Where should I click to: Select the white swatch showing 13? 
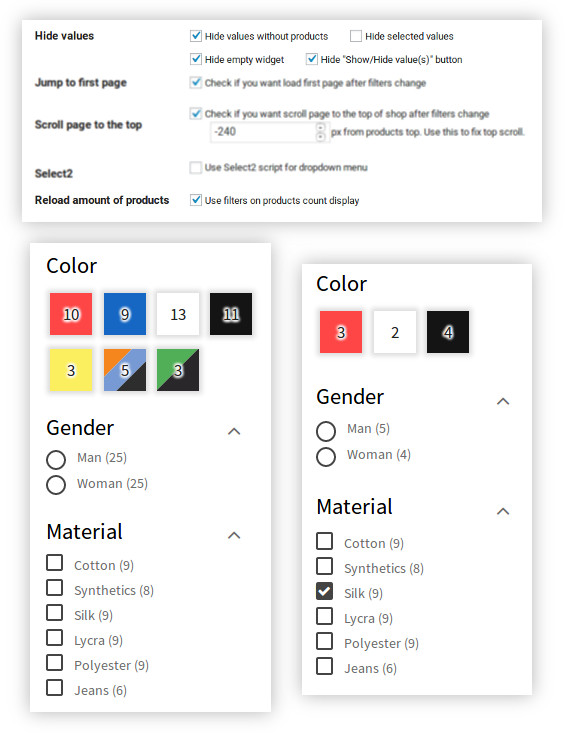[x=178, y=314]
